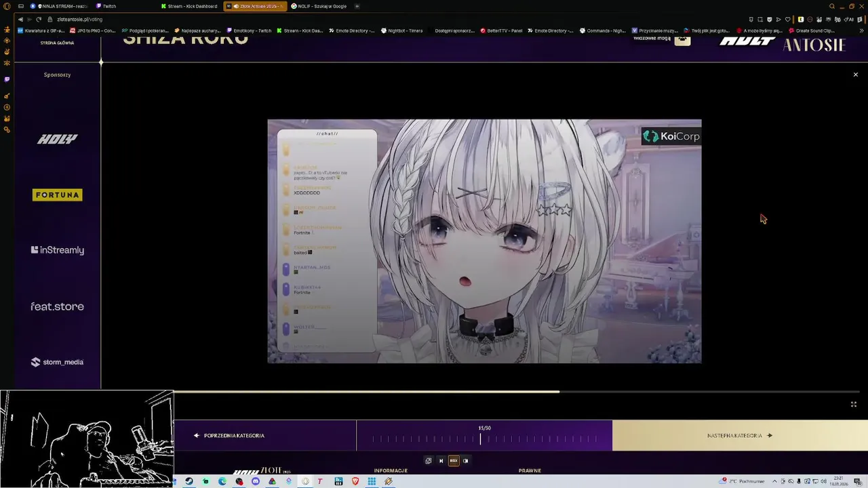This screenshot has height=488, width=868.
Task: Switch to the Twitch browser tab
Action: click(x=107, y=6)
